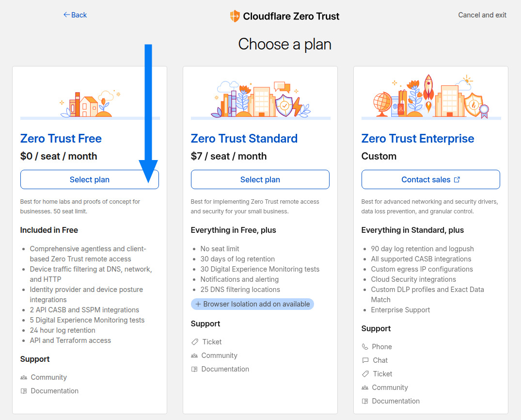521x420 pixels.
Task: Click the Zero Trust Standard heading
Action: [244, 139]
